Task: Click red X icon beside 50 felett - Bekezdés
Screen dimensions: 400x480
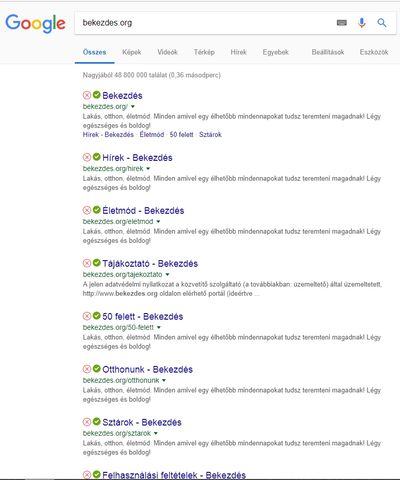Action: click(x=87, y=316)
